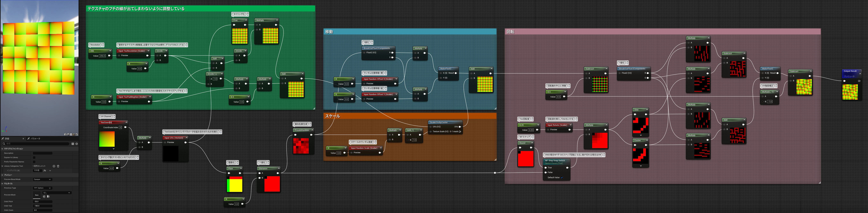Click the TexCoord[0] gradient preview thumbnail
The width and height of the screenshot is (868, 213).
click(x=107, y=139)
